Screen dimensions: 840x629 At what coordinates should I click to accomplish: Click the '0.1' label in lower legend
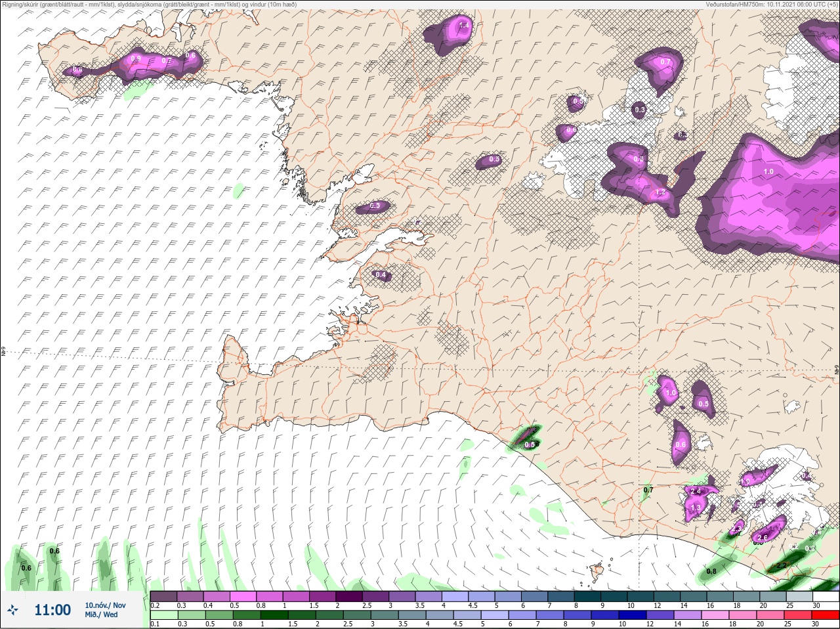click(x=155, y=624)
